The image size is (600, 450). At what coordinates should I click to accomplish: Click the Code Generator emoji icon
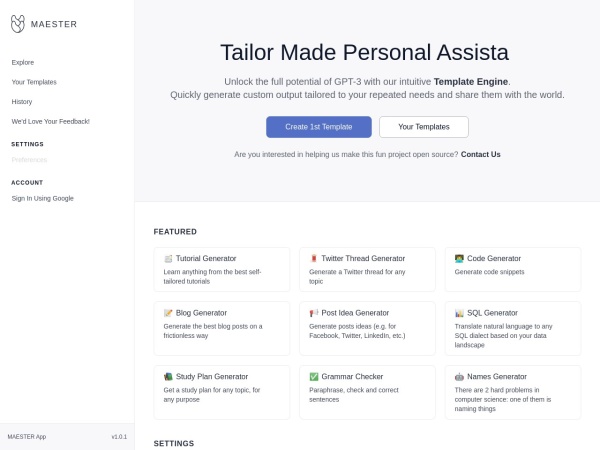[x=459, y=258]
